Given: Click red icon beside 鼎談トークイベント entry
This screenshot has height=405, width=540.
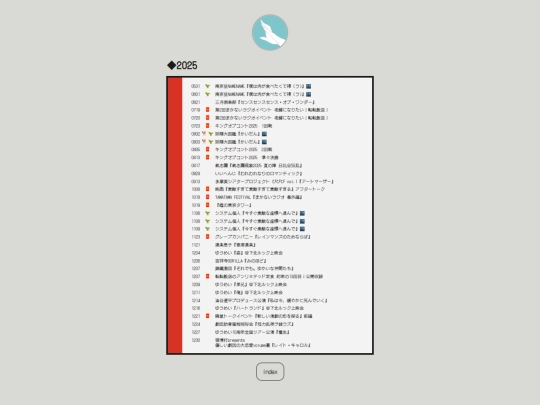Looking at the screenshot, I should click(x=207, y=316).
